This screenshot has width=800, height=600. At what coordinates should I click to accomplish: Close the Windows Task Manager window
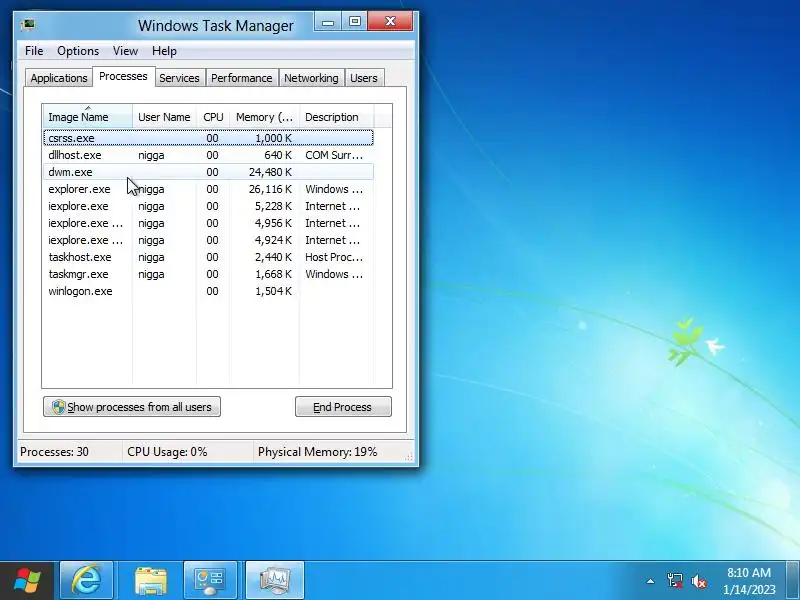click(390, 22)
